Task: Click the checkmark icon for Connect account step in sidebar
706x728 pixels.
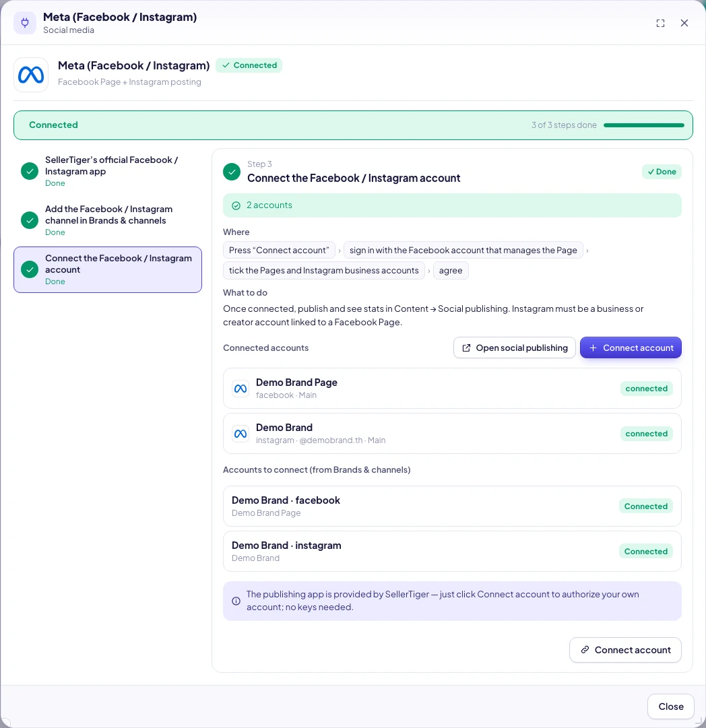Action: pos(30,270)
